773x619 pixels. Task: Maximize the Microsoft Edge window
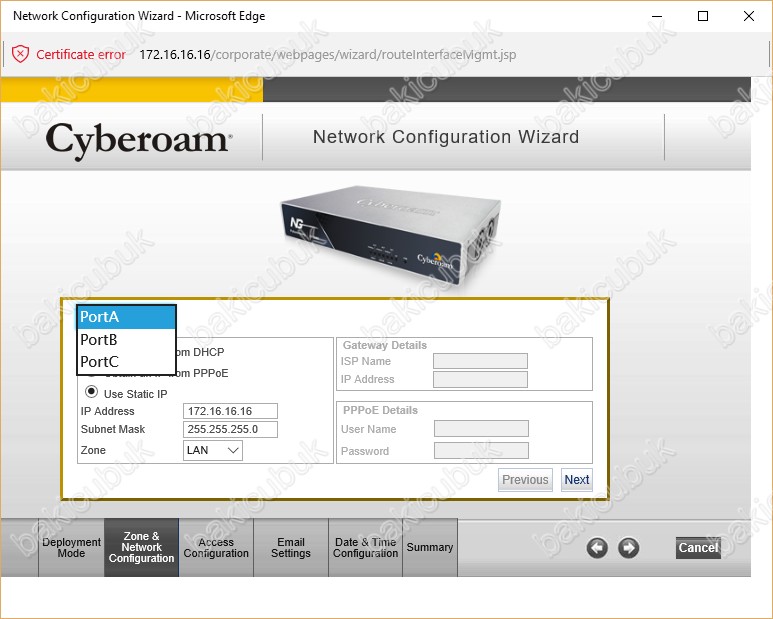703,16
